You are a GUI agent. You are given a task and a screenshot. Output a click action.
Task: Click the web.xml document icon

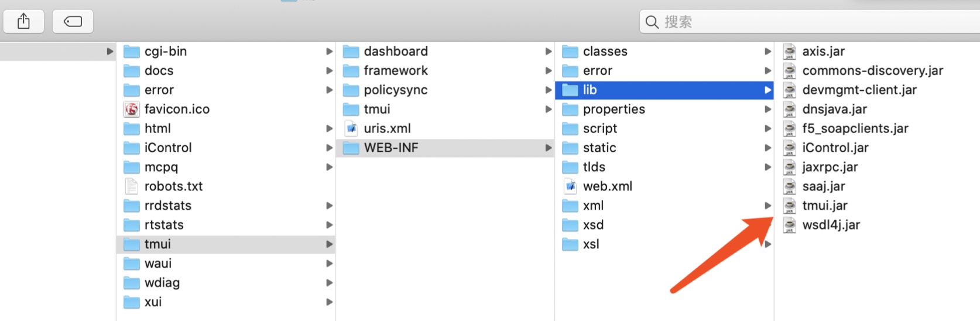pos(570,186)
